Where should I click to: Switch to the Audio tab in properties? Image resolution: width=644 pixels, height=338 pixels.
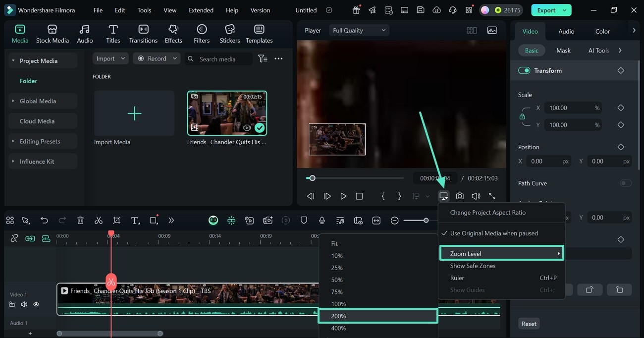[566, 31]
